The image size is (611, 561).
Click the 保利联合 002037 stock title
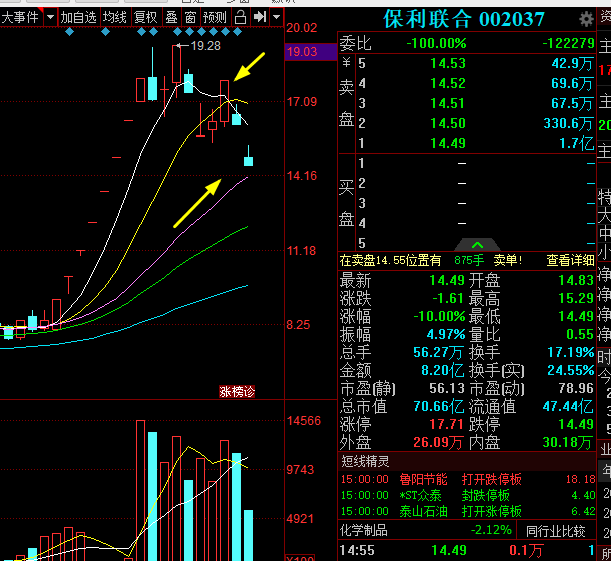tap(464, 19)
